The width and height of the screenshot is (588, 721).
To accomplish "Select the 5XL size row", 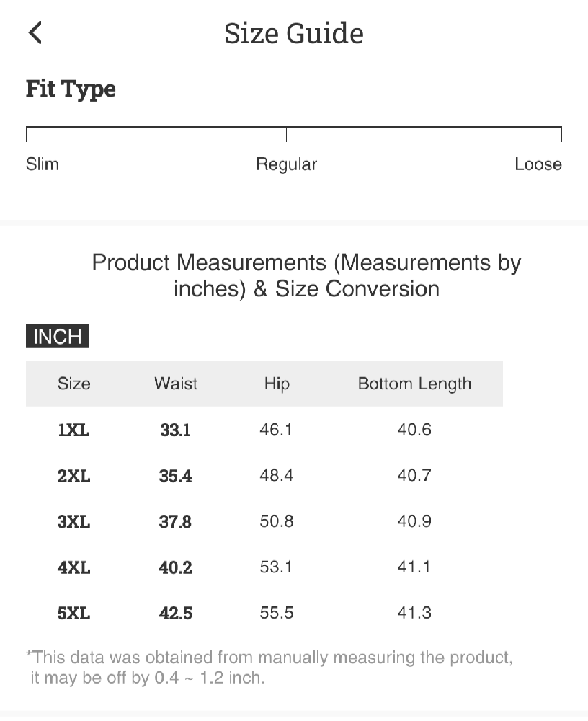I will (x=73, y=614).
